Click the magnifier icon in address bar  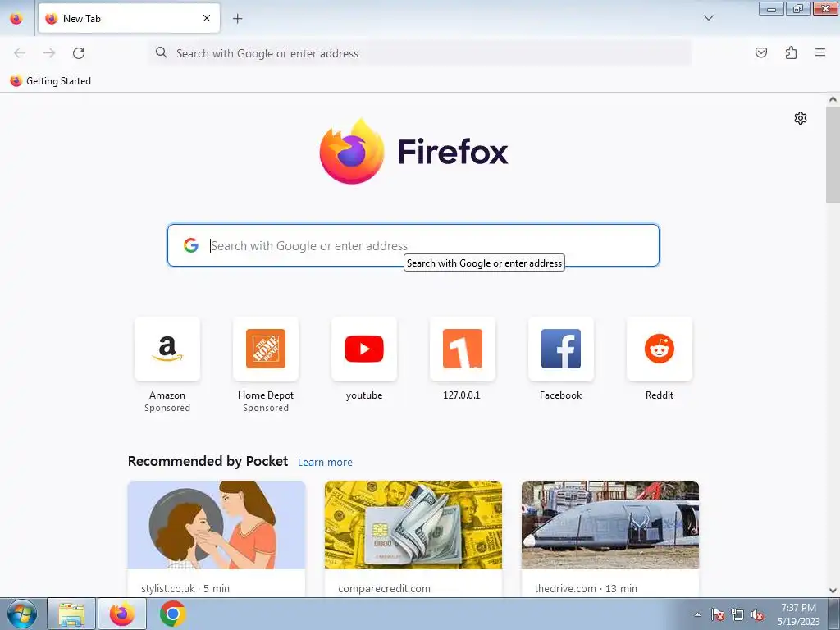coord(162,52)
